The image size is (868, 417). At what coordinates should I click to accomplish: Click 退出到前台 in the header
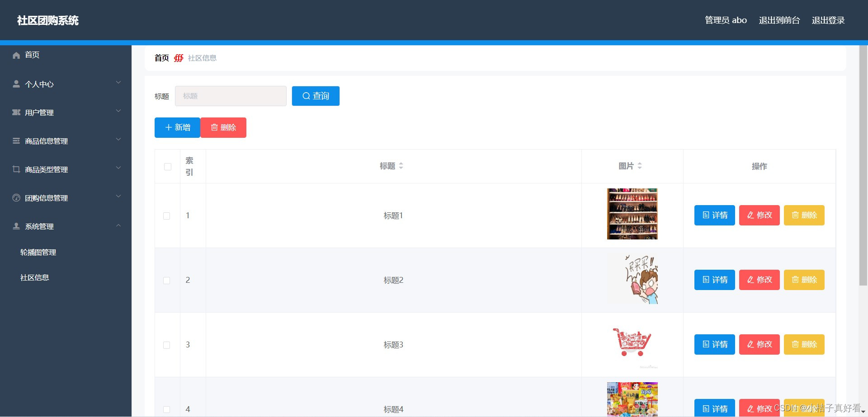tap(779, 20)
